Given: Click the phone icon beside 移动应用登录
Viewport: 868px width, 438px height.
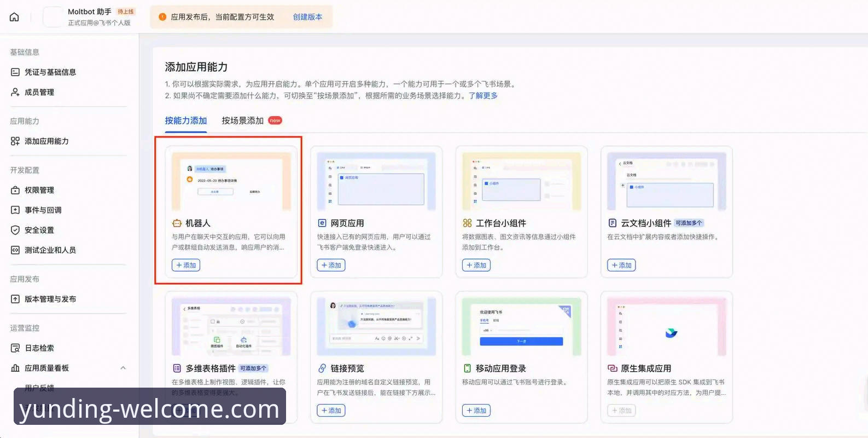Looking at the screenshot, I should point(467,368).
